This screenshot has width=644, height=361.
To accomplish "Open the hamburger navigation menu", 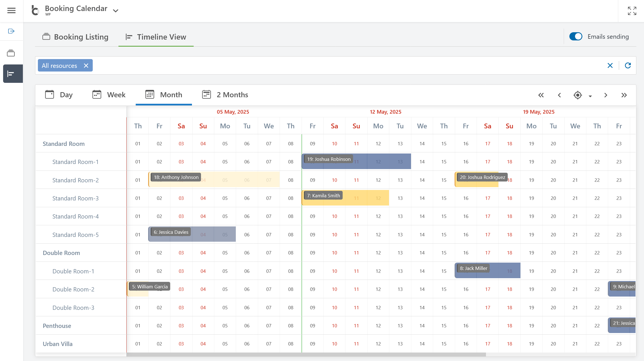I will point(11,10).
